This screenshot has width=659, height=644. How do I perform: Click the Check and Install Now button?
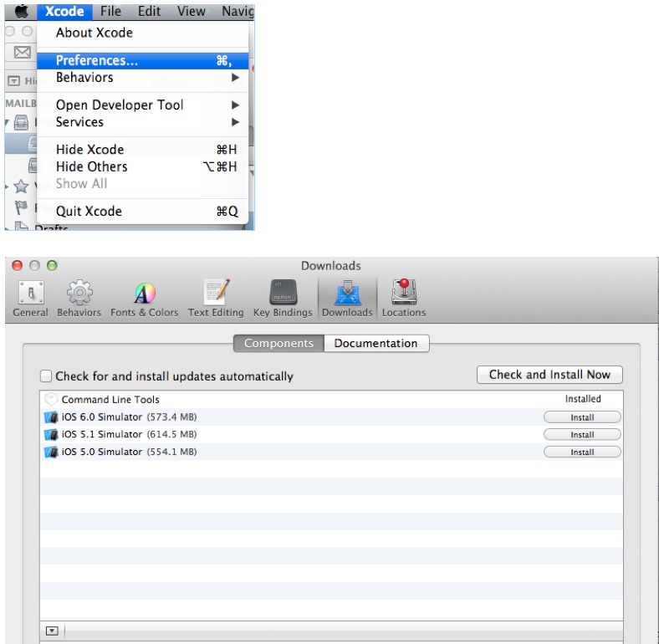[x=549, y=375]
